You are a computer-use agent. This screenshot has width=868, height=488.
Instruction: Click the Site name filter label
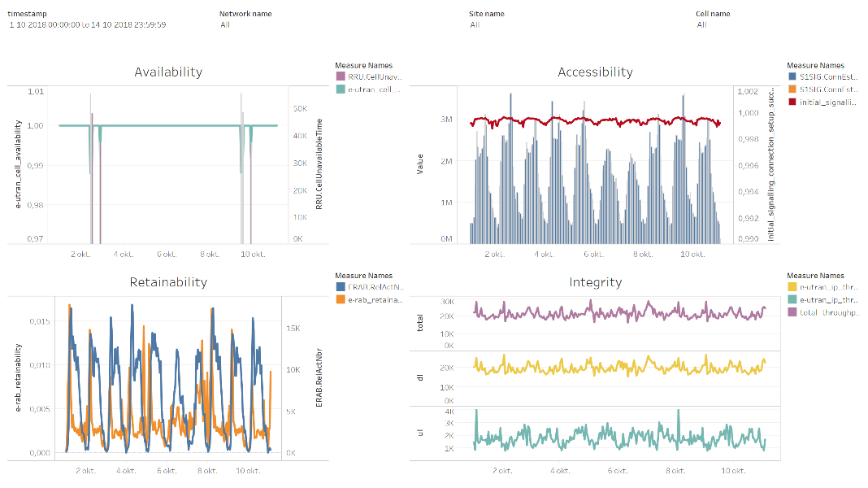pos(487,14)
